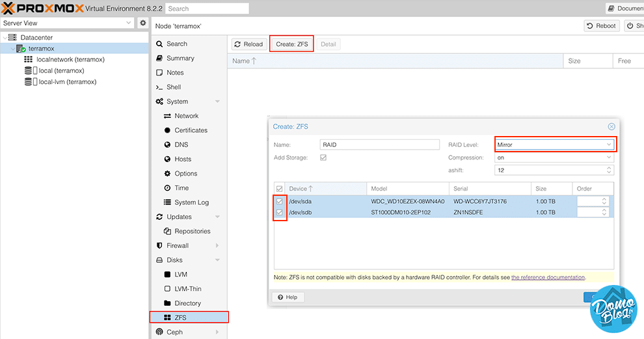644x339 pixels.
Task: Uncheck the /dev/sdb device checkbox
Action: (279, 212)
